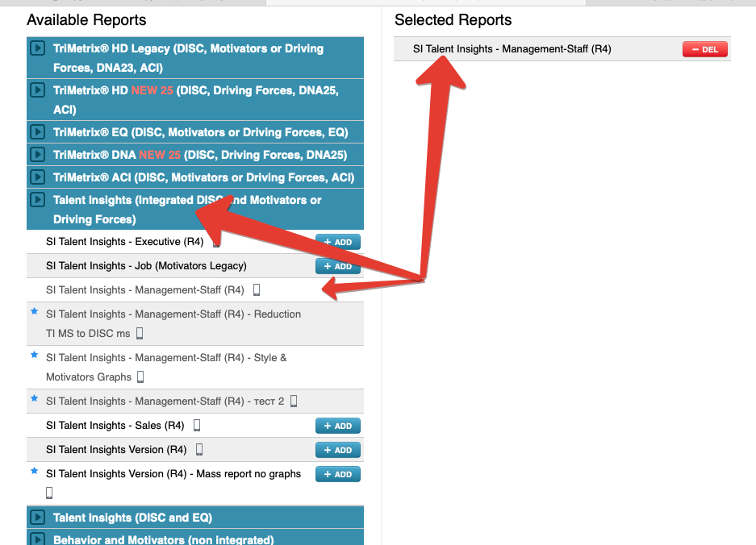Click star icon for Mass report no graphs
The width and height of the screenshot is (756, 545).
(x=34, y=471)
